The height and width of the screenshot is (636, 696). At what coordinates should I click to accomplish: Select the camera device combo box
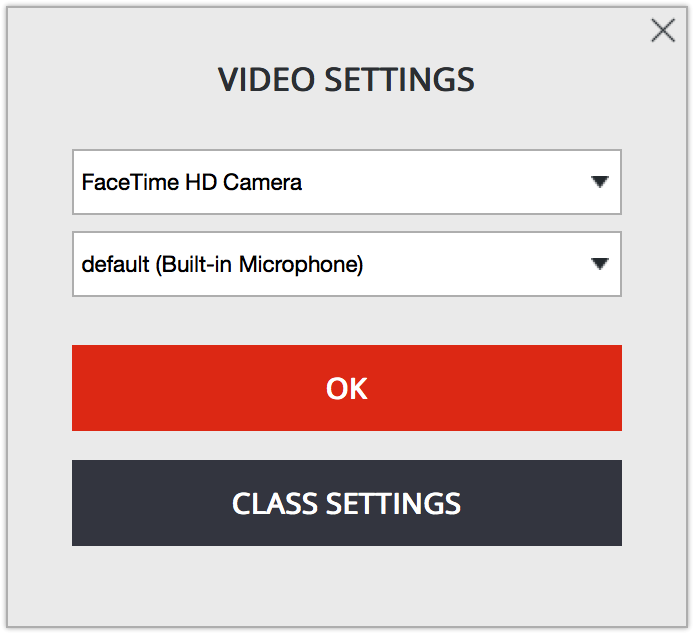(x=347, y=182)
